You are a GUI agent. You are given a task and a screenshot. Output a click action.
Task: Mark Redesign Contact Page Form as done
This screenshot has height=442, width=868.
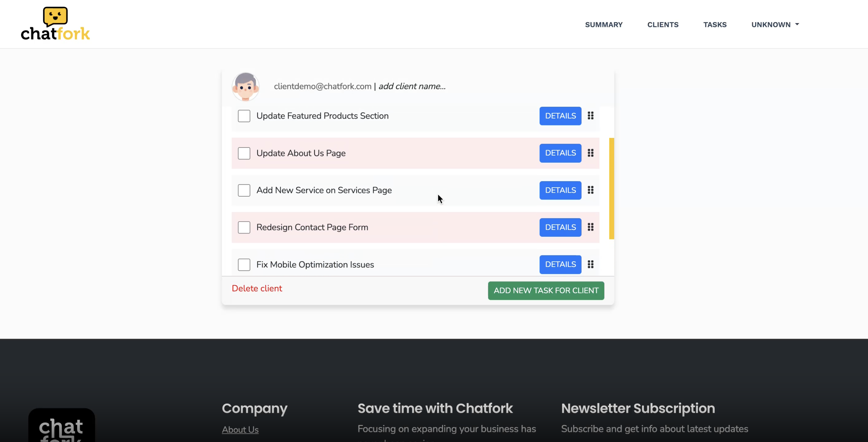coord(244,227)
